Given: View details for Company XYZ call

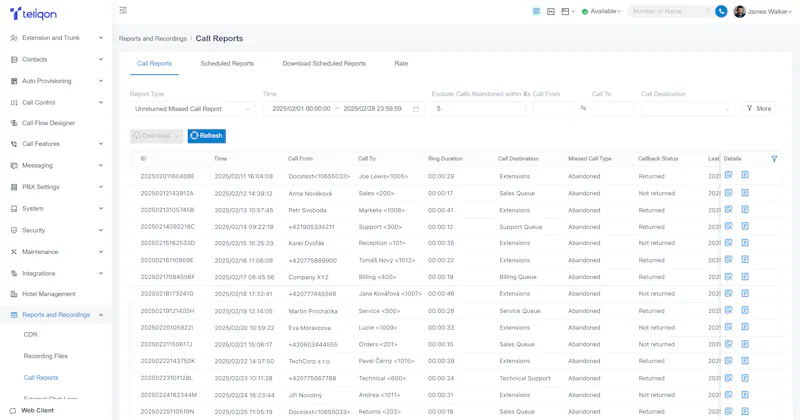Looking at the screenshot, I should [x=729, y=277].
